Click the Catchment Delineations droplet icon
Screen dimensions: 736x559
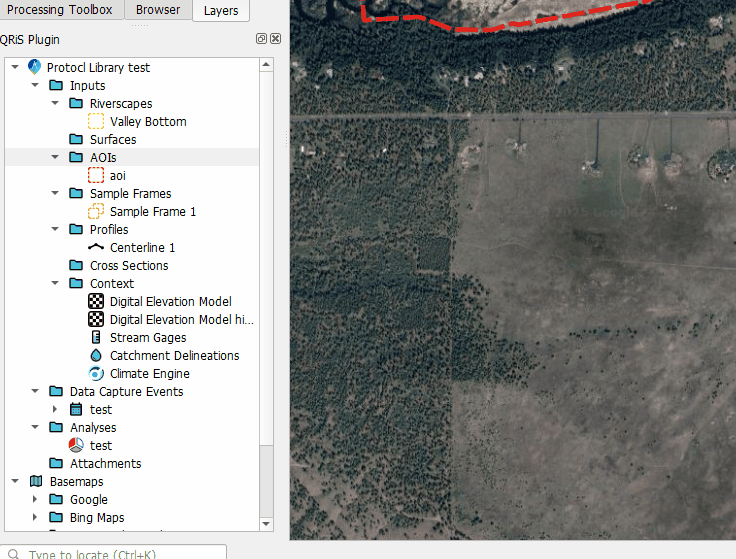(x=96, y=355)
